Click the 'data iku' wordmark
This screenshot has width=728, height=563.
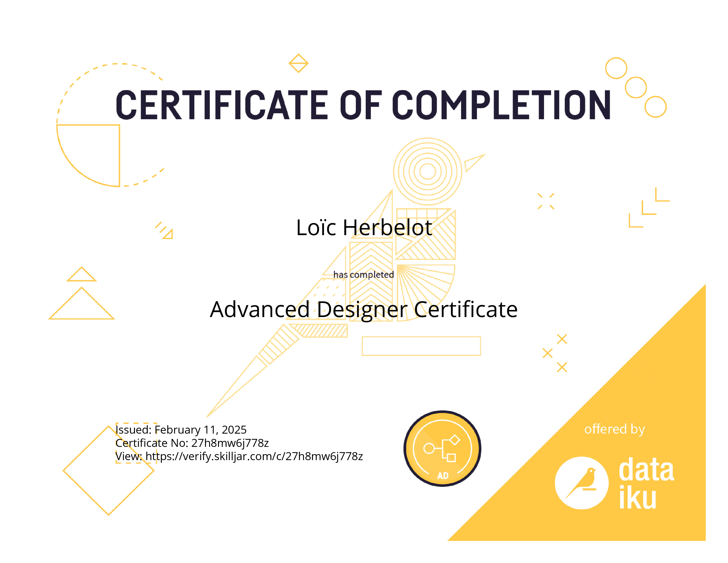point(646,483)
